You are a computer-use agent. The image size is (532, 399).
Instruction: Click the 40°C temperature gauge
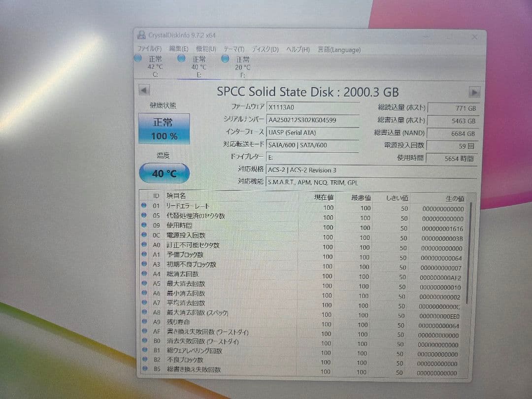click(x=164, y=173)
